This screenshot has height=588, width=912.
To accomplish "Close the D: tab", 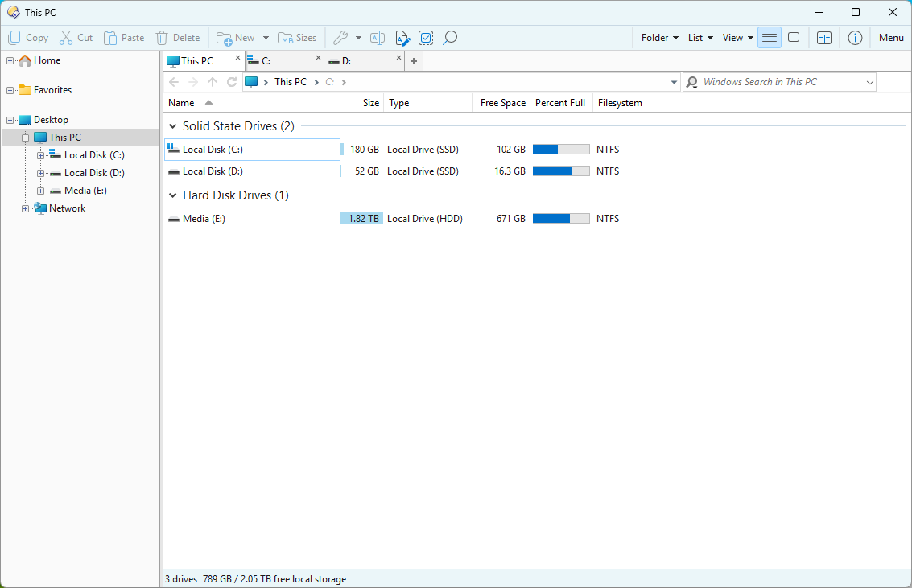I will [398, 58].
